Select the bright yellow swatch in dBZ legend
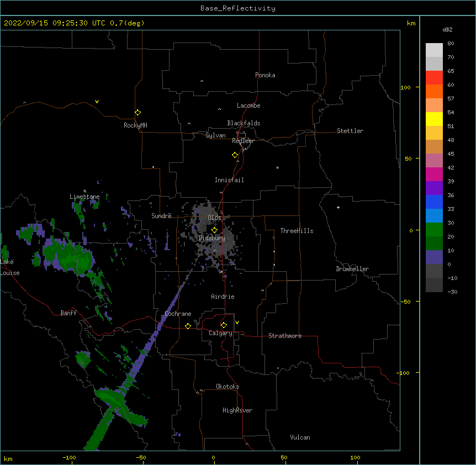Viewport: 476px width, 465px height. coord(434,119)
